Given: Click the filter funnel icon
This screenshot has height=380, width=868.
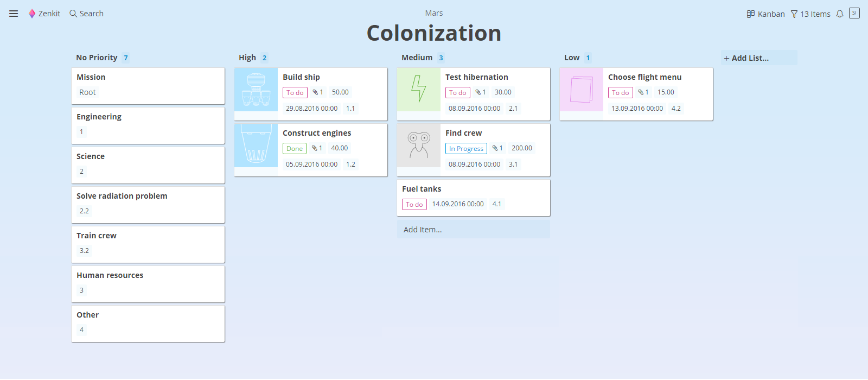Looking at the screenshot, I should pyautogui.click(x=794, y=14).
